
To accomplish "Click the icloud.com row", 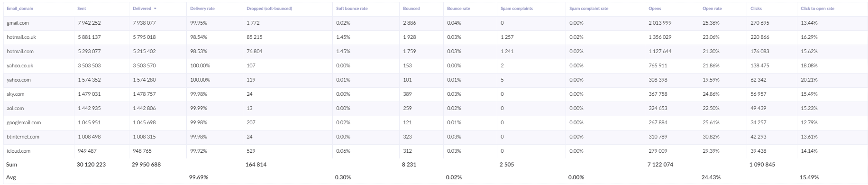I will (x=434, y=151).
